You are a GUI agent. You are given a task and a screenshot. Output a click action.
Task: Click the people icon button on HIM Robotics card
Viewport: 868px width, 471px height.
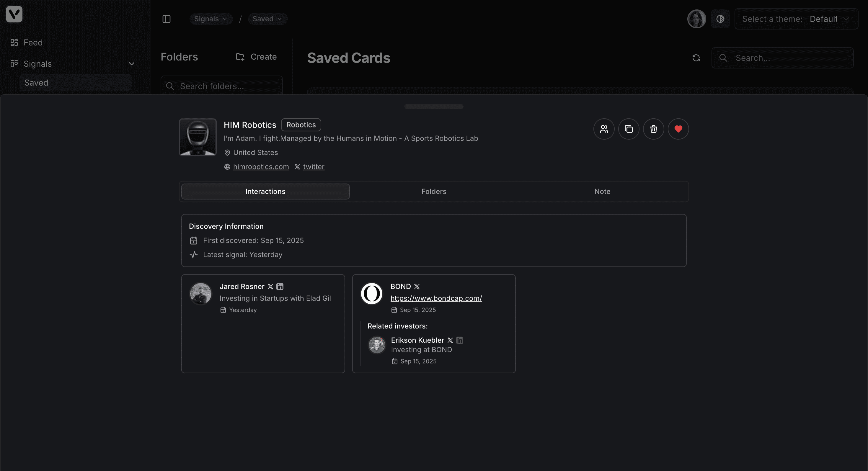pos(604,129)
